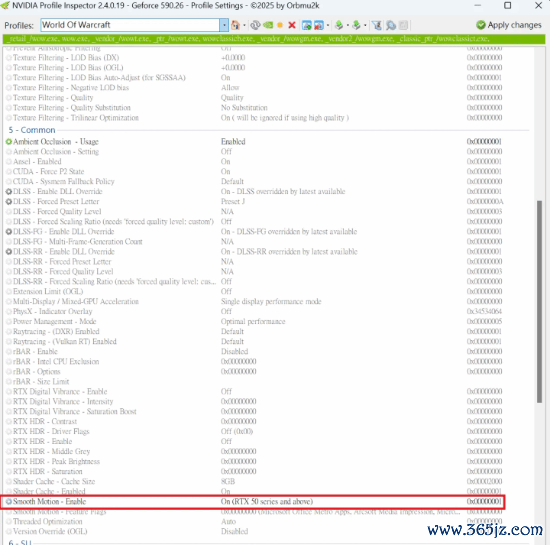Click the first green export profiles icon

point(339,25)
